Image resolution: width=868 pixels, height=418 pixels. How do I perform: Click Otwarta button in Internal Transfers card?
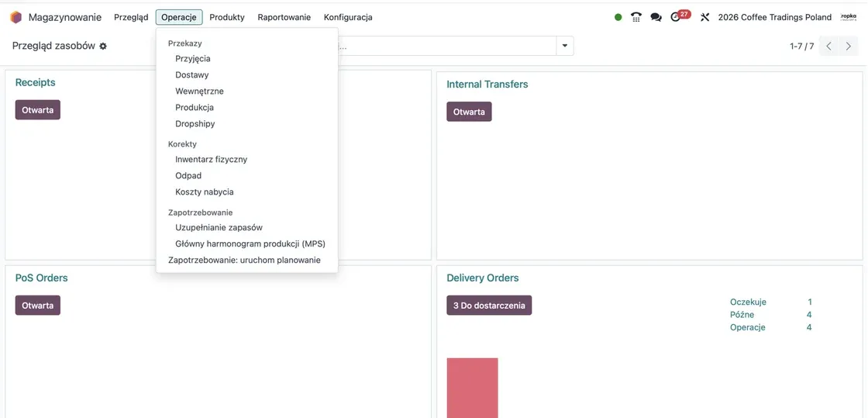469,112
